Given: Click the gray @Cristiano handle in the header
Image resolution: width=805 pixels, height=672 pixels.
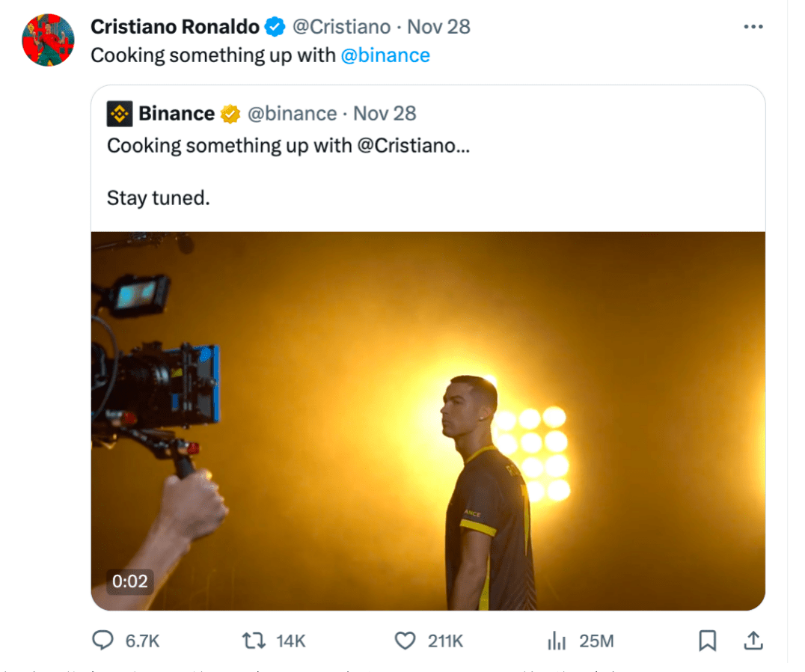Looking at the screenshot, I should (341, 27).
